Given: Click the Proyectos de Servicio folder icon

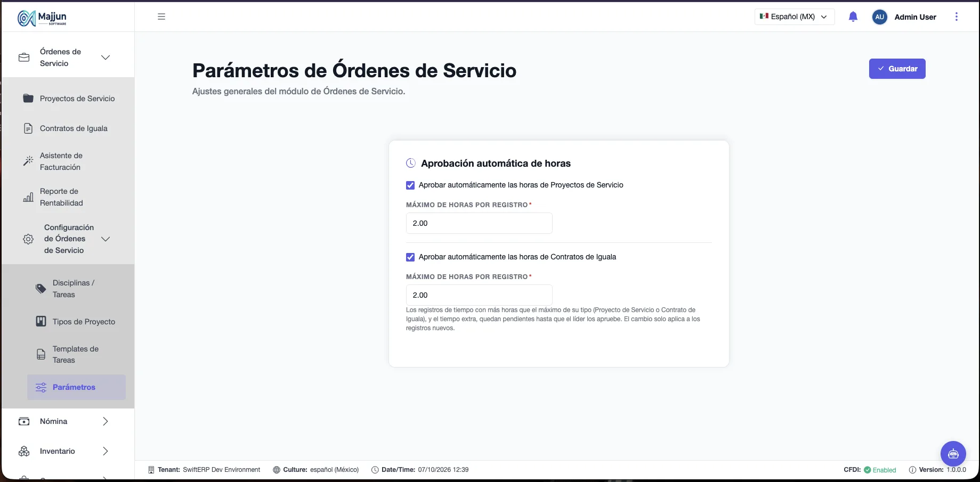Looking at the screenshot, I should [28, 99].
